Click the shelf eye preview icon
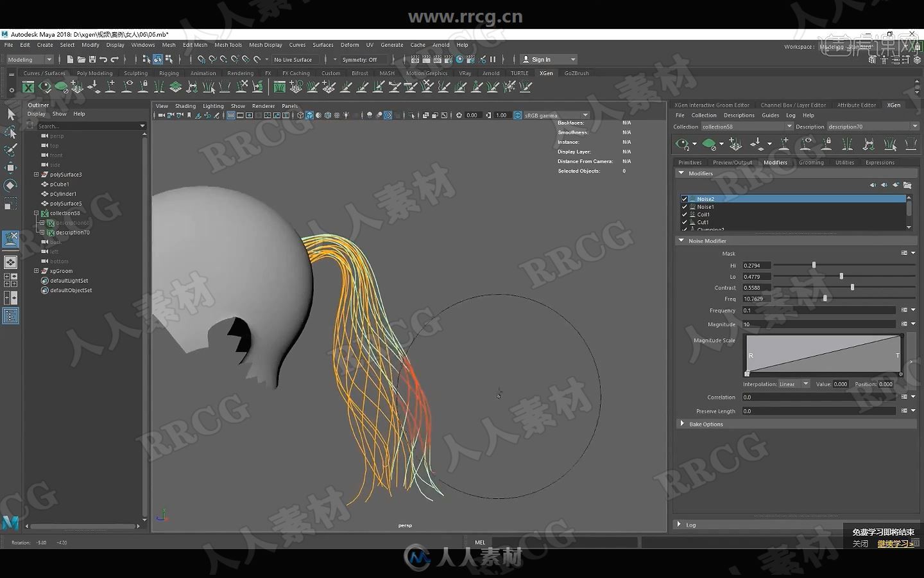Screen dimensions: 924x578 (x=44, y=87)
